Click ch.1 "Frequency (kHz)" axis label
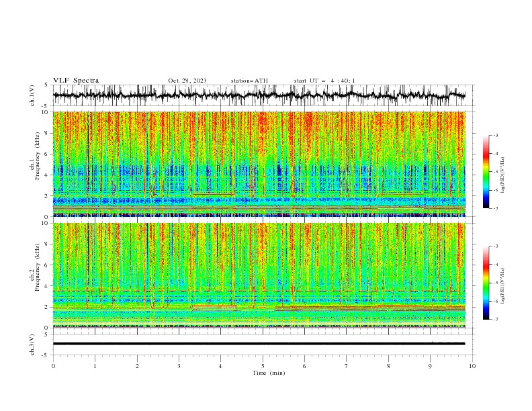 click(x=38, y=156)
